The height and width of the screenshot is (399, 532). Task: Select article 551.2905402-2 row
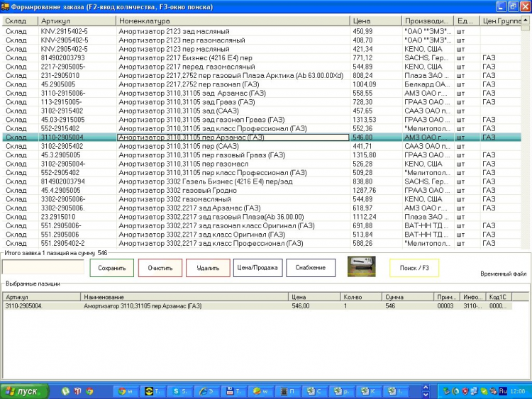tap(261, 243)
